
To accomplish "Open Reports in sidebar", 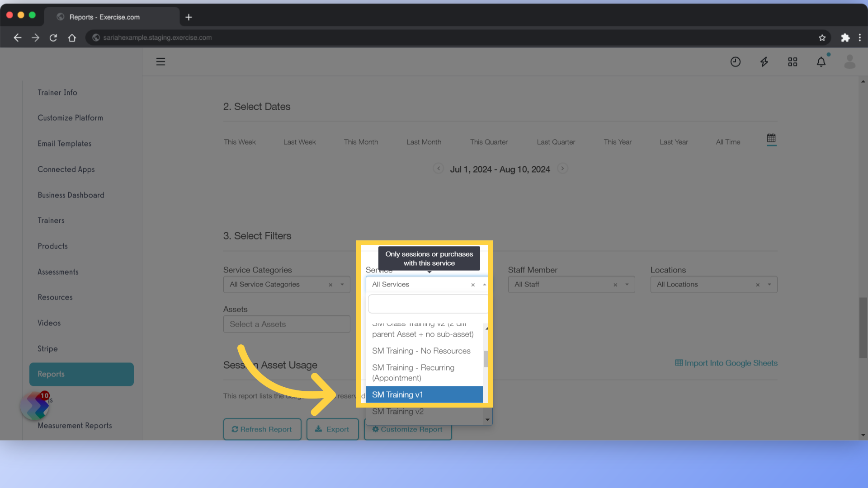I will [81, 374].
